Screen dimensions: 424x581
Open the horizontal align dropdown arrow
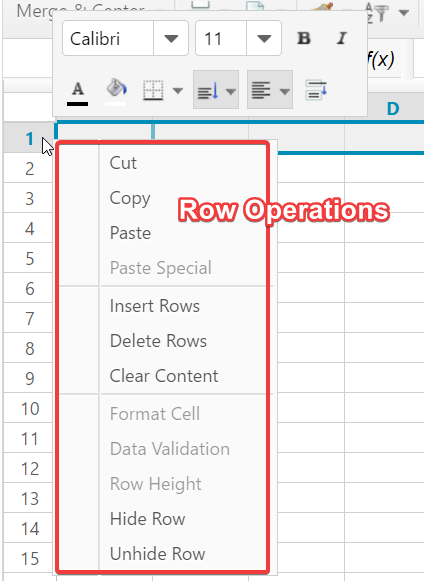(x=285, y=91)
